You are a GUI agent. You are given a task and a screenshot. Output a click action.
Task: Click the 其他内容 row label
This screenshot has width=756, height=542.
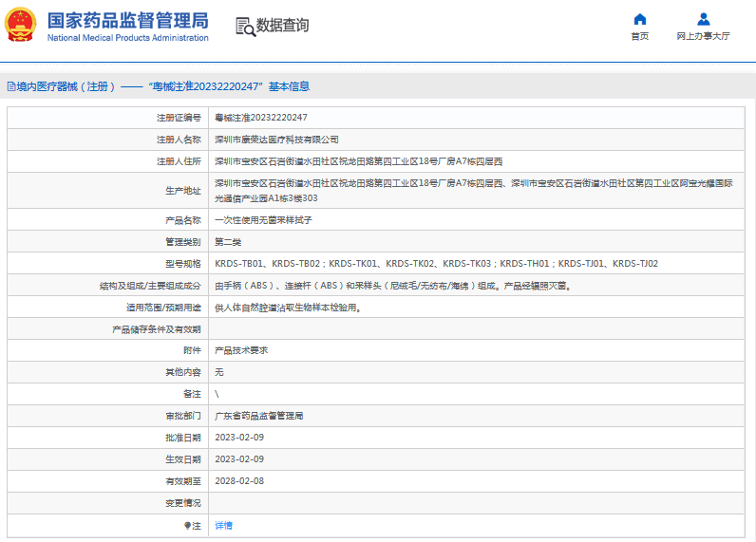pyautogui.click(x=183, y=372)
